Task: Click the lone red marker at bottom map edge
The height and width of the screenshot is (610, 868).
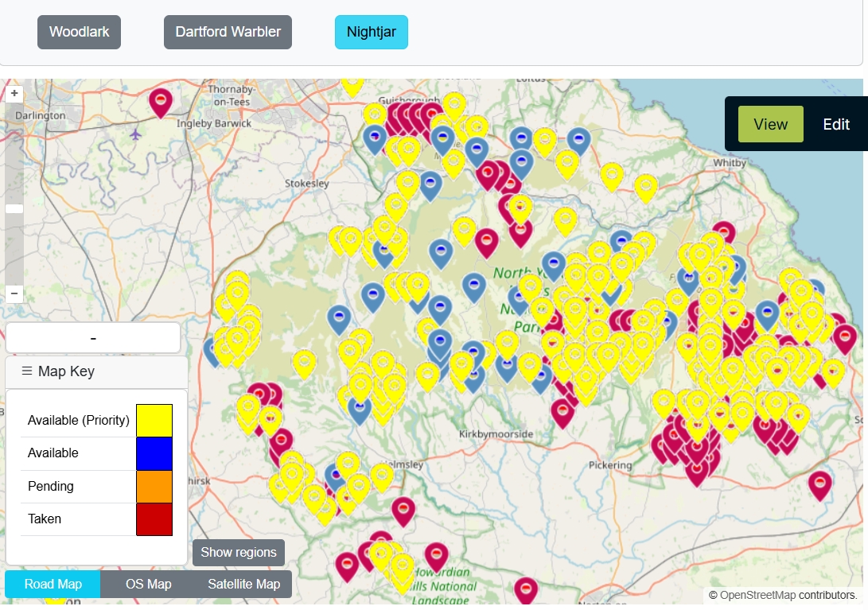Action: pos(526,589)
